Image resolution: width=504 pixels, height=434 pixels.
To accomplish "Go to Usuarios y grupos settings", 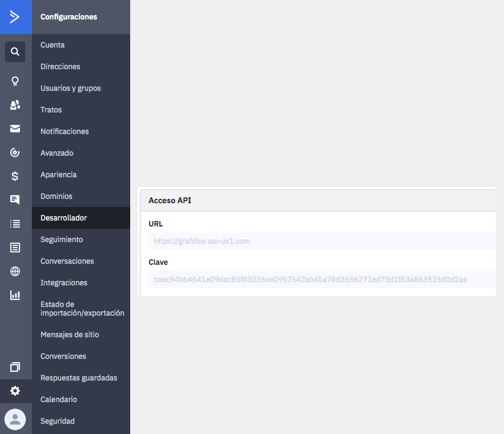I will pos(71,88).
